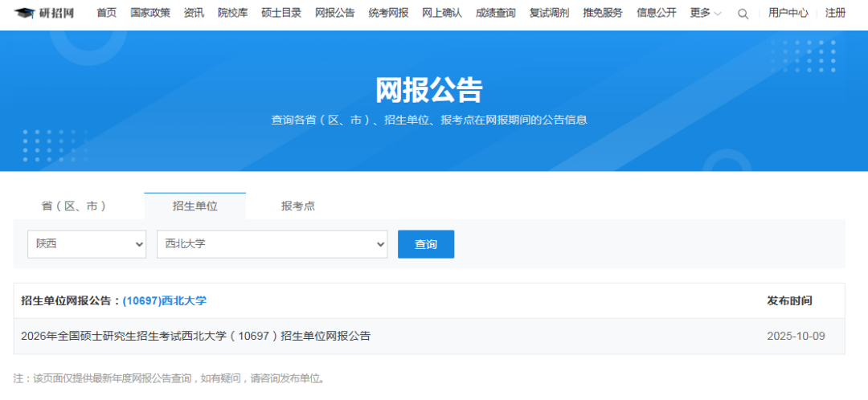The image size is (868, 400).
Task: Open 资讯 menu item
Action: tap(194, 14)
